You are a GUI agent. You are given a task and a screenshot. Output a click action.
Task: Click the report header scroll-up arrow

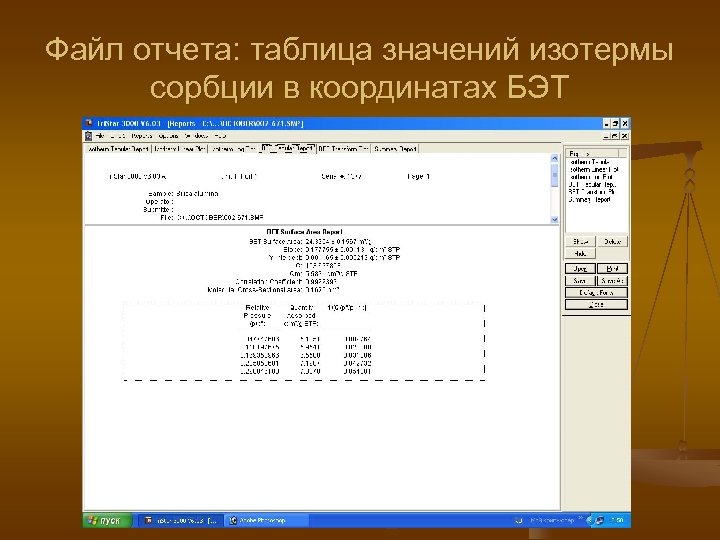[554, 158]
